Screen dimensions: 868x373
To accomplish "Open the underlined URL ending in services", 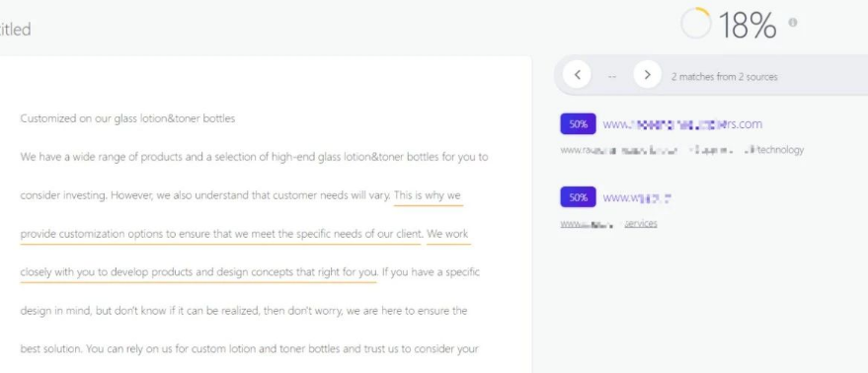I will [x=608, y=224].
